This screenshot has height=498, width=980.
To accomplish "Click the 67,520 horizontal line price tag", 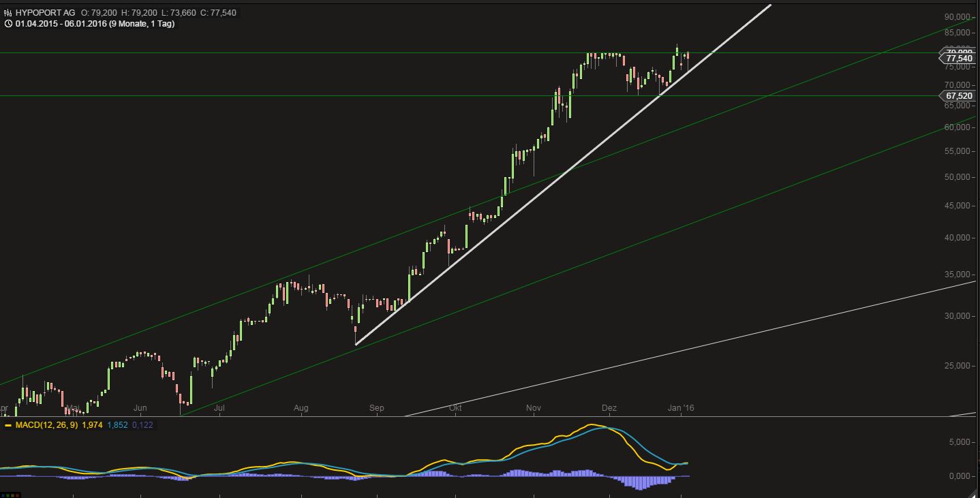I will pos(959,96).
